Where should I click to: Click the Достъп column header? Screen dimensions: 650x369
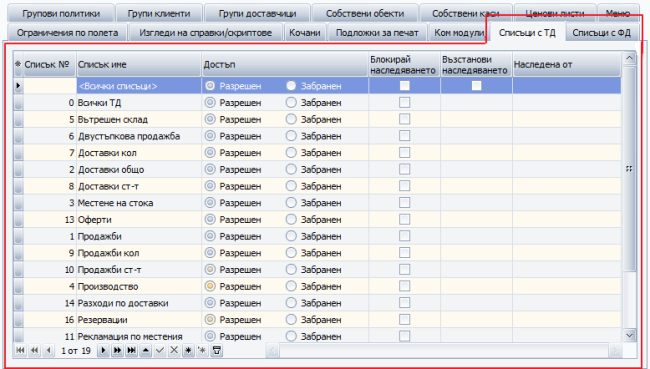285,65
